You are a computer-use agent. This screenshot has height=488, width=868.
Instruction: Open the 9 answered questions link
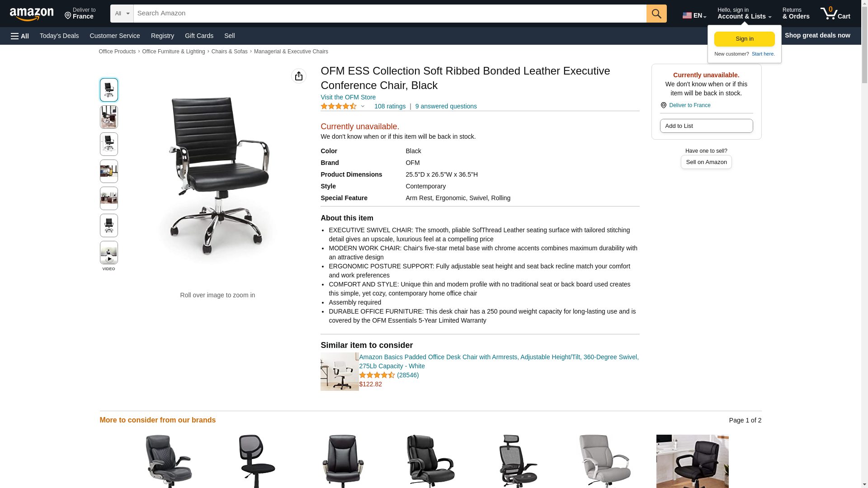(x=446, y=106)
